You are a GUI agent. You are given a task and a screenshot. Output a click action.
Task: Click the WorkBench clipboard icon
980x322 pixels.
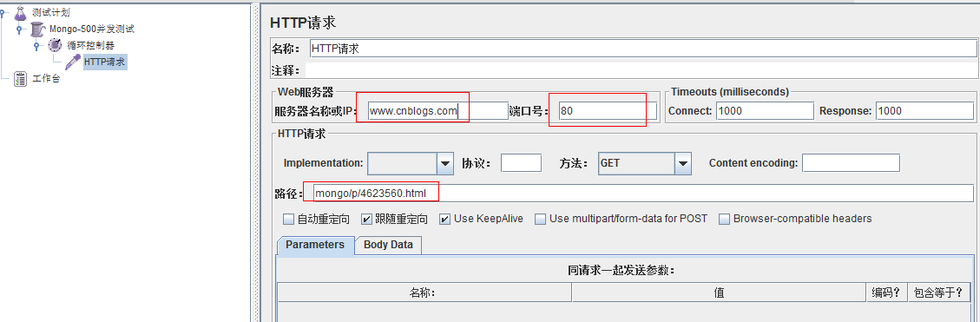click(21, 79)
